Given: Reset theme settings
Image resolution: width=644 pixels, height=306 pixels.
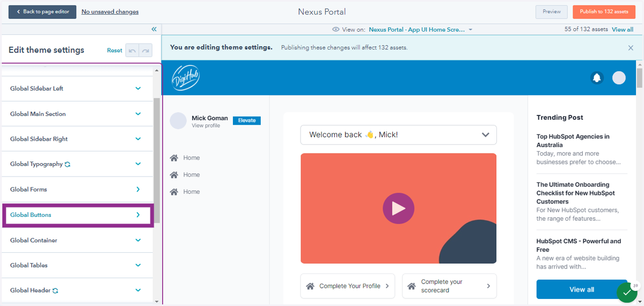Looking at the screenshot, I should point(114,50).
